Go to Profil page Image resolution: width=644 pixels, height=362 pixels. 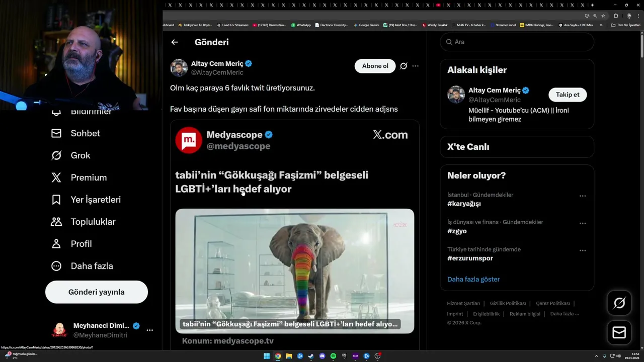[71, 244]
